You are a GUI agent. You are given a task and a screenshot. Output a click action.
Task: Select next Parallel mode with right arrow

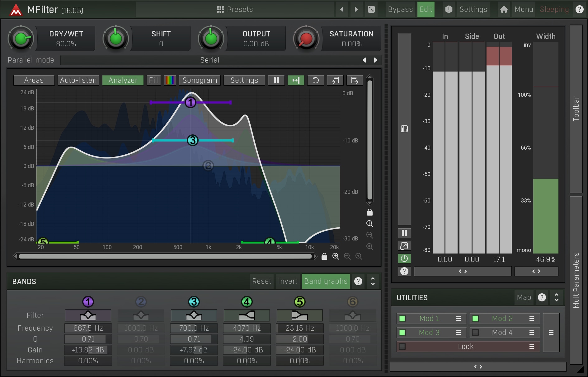(x=376, y=60)
